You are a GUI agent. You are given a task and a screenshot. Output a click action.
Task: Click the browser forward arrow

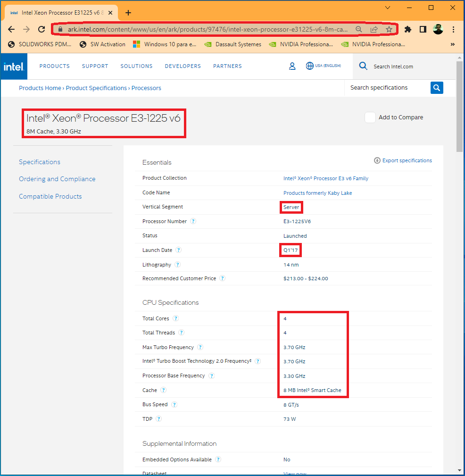[26, 29]
